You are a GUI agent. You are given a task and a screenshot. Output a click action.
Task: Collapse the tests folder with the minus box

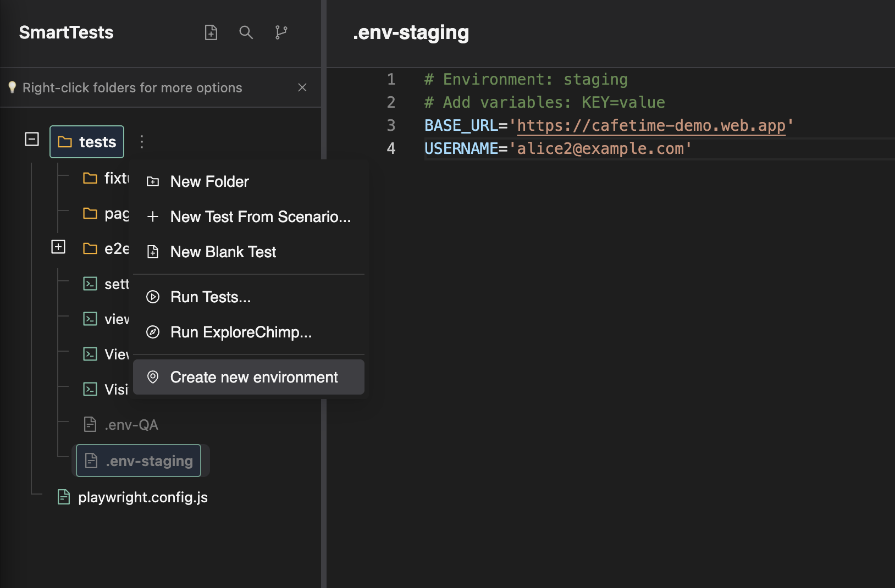tap(32, 140)
